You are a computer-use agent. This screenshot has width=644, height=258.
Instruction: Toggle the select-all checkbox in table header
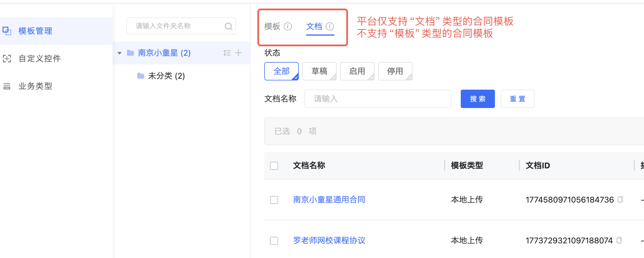click(274, 166)
